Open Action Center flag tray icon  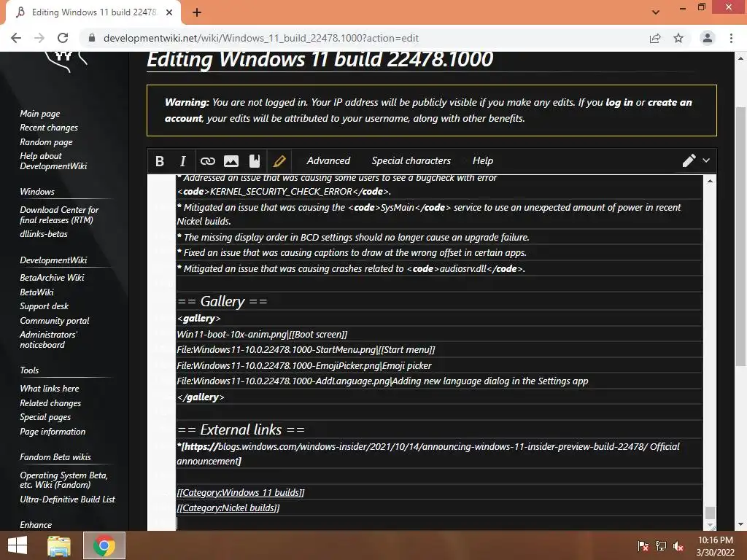643,545
